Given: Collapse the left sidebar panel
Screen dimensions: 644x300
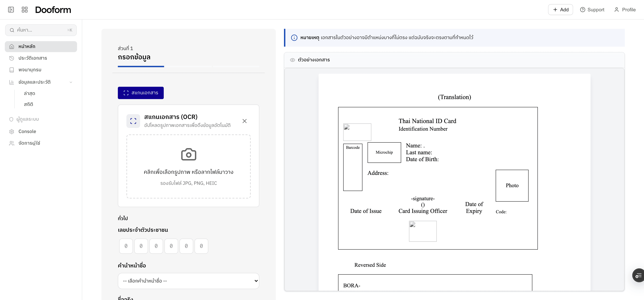Looking at the screenshot, I should coord(11,9).
